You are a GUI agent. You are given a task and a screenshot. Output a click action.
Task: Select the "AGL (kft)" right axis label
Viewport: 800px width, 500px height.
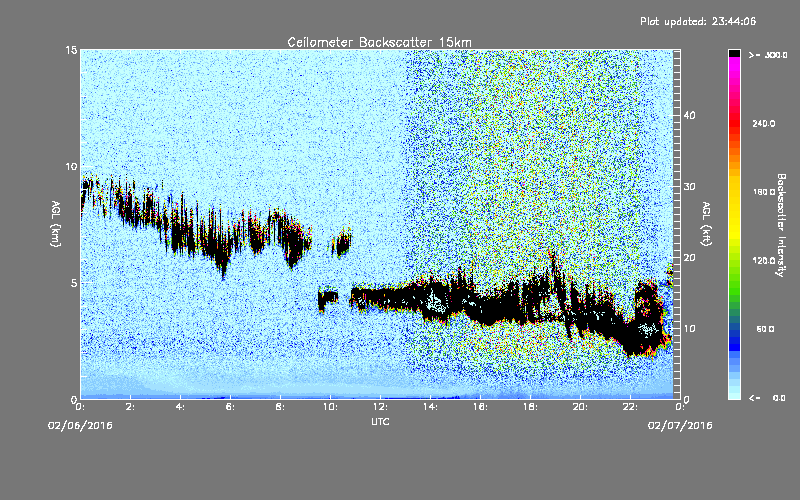(706, 223)
